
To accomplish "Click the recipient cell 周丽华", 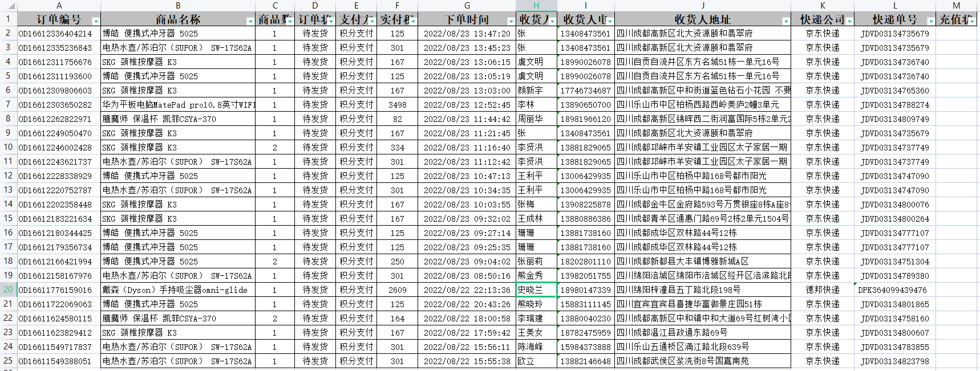I will [x=536, y=119].
